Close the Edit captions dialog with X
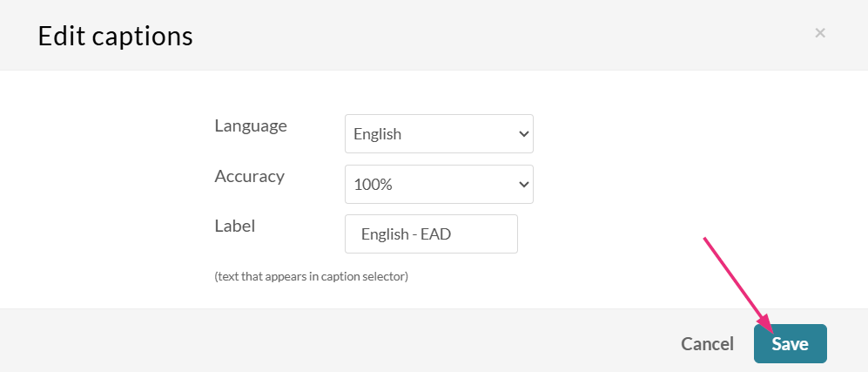Viewport: 868px width, 372px height. pyautogui.click(x=819, y=33)
